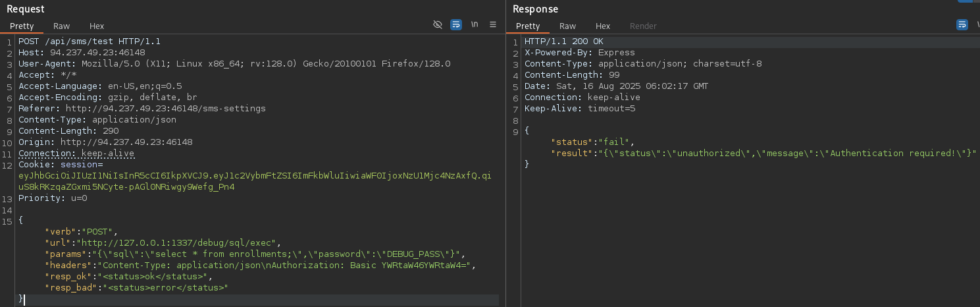Click the "url" debug/sql/exec JSON value
980x307 pixels.
pos(175,243)
